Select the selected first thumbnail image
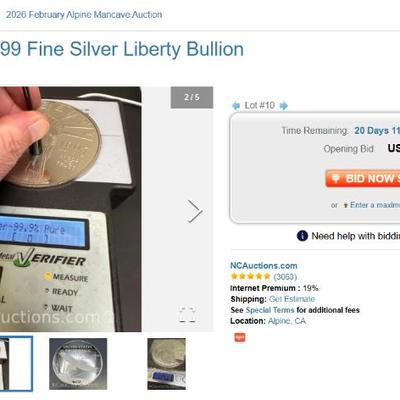This screenshot has width=400, height=400. [16, 364]
